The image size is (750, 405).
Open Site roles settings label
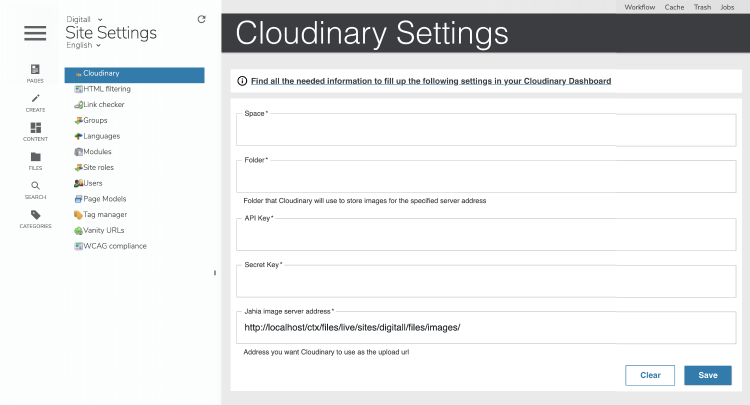pos(99,167)
